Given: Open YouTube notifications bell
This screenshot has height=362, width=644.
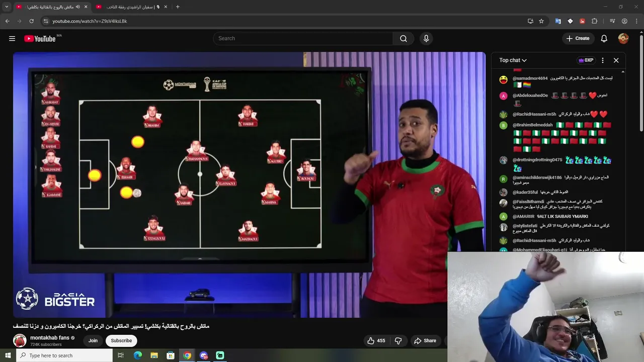Looking at the screenshot, I should click(604, 39).
